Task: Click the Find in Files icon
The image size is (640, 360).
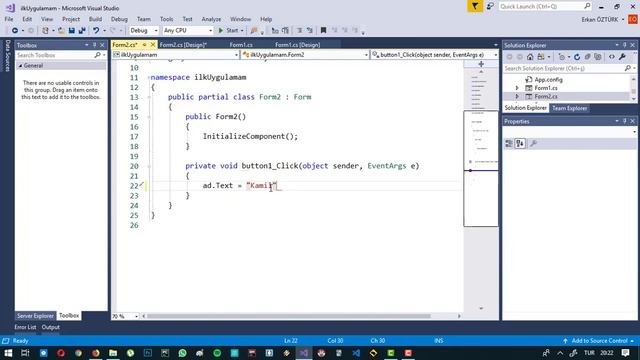Action: (254, 31)
